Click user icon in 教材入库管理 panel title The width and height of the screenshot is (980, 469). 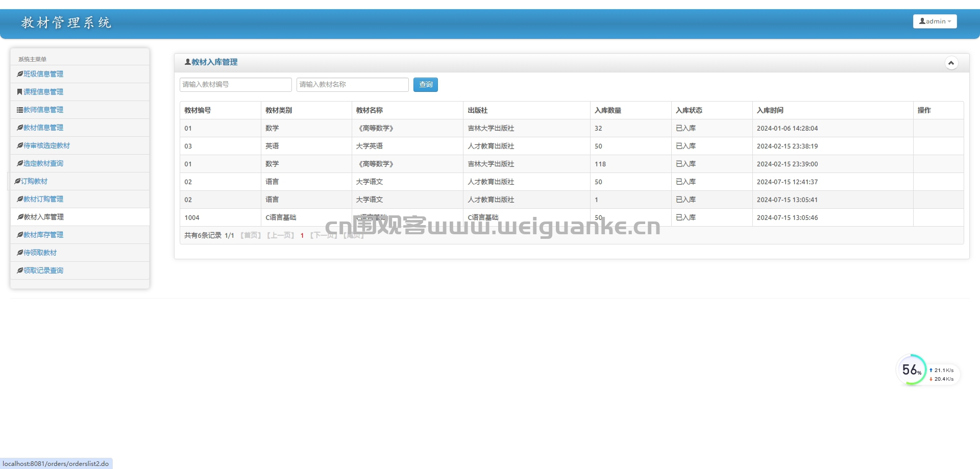coord(188,62)
